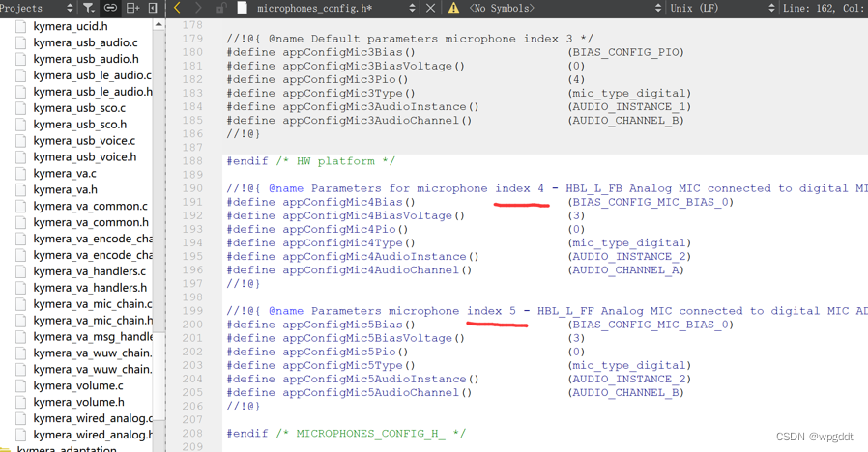Select kymera_volume.c file
The height and width of the screenshot is (452, 868).
[x=78, y=385]
